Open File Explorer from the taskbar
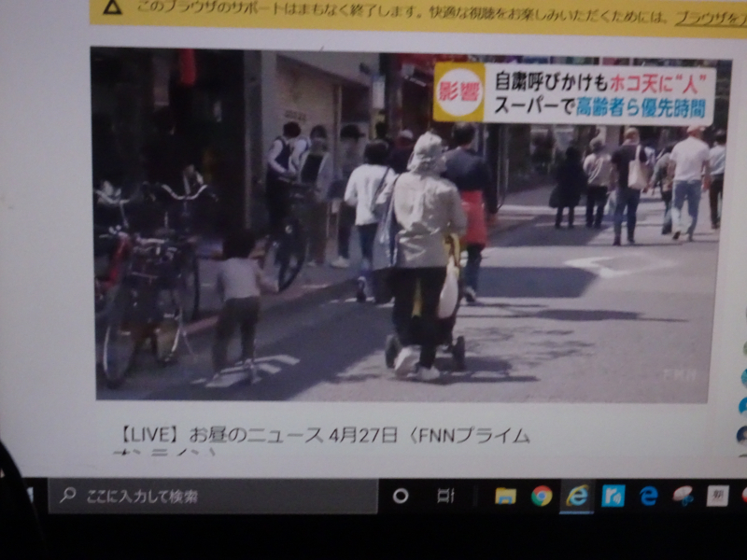The image size is (747, 560). pyautogui.click(x=505, y=497)
